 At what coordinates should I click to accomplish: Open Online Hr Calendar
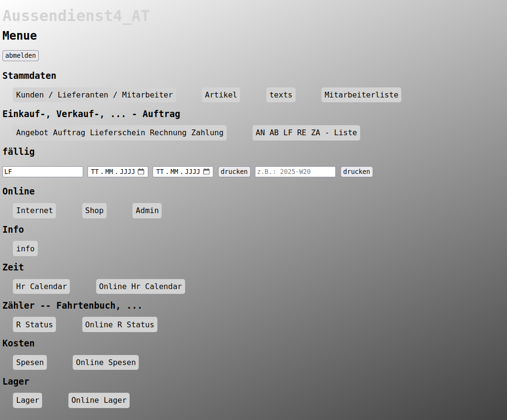pyautogui.click(x=140, y=287)
